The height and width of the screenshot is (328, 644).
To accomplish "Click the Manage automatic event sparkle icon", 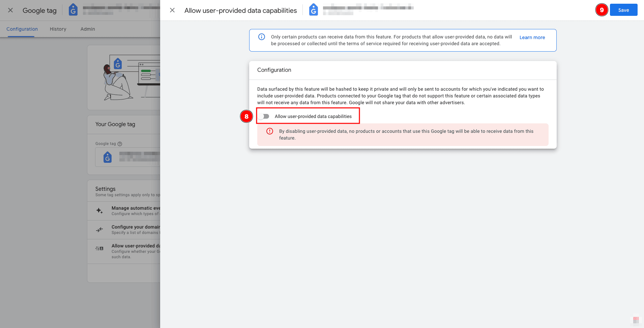I will click(99, 211).
